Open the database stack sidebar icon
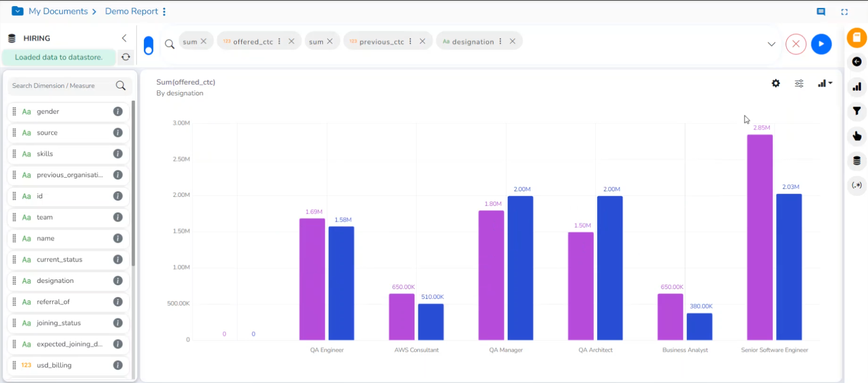868x383 pixels. pos(857,161)
